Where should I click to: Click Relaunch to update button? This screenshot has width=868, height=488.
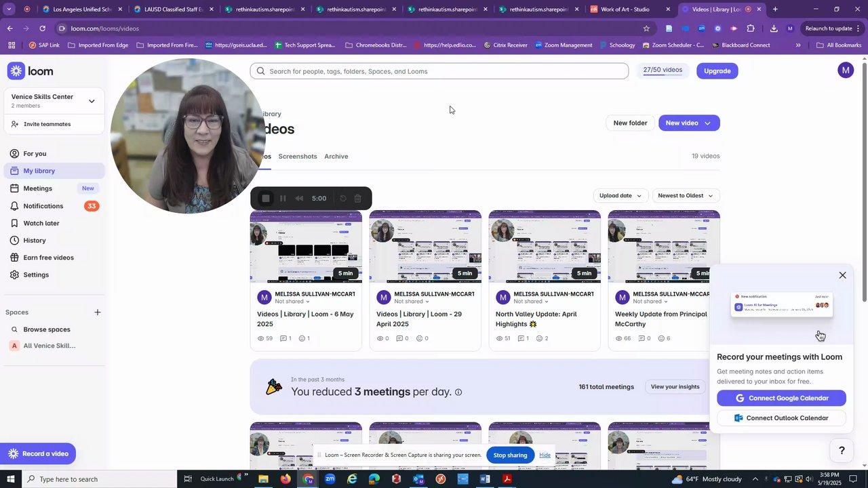tap(832, 28)
